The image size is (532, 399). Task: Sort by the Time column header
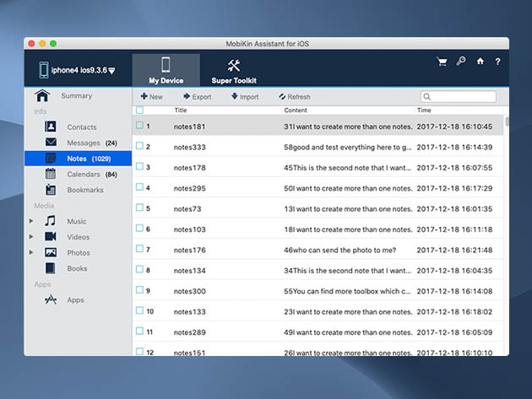424,111
